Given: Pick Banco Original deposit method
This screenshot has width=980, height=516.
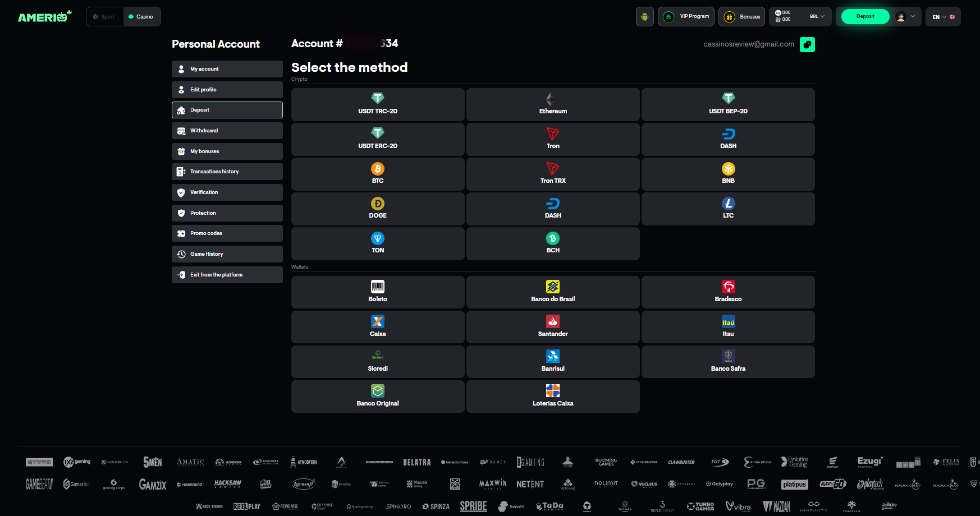Looking at the screenshot, I should tap(378, 397).
